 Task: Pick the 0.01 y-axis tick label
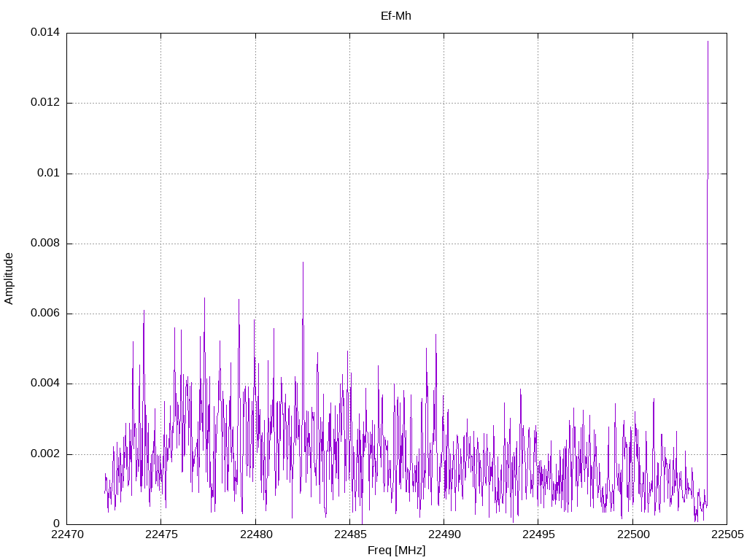point(47,174)
